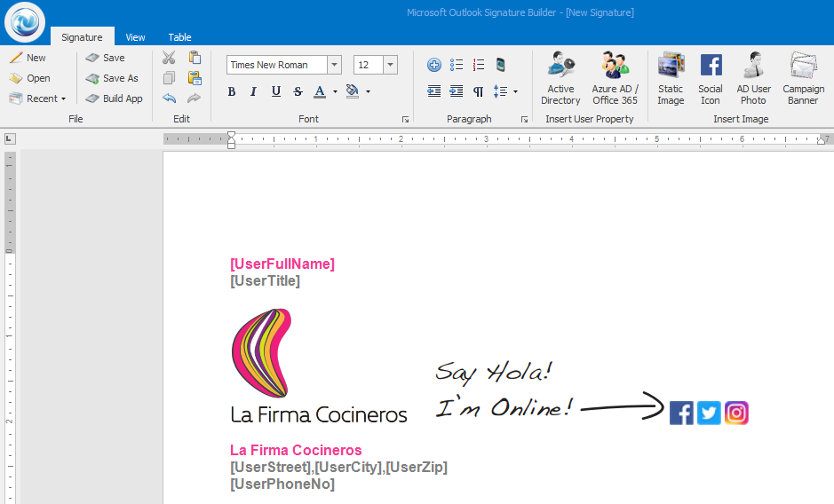Toggle Strikethrough formatting
The width and height of the screenshot is (834, 504).
click(298, 91)
